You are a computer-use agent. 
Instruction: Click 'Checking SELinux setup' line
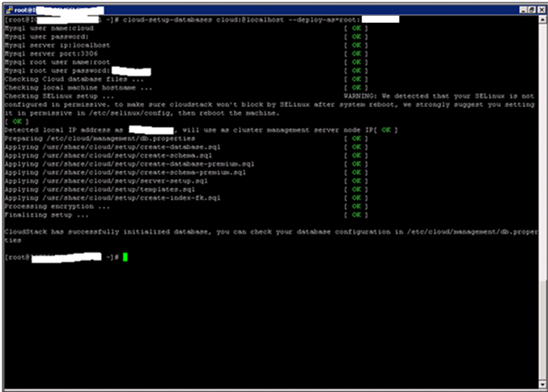60,96
